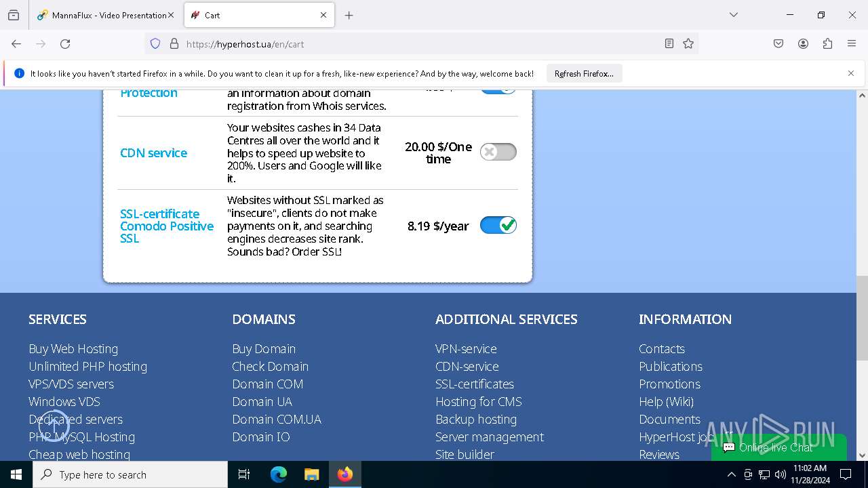Open Firefox application menu
This screenshot has width=868, height=488.
852,44
